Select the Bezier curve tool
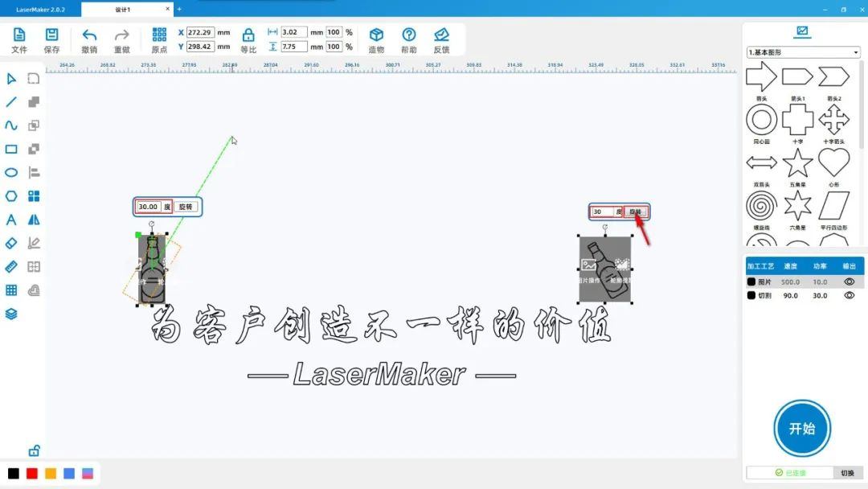 coord(11,125)
